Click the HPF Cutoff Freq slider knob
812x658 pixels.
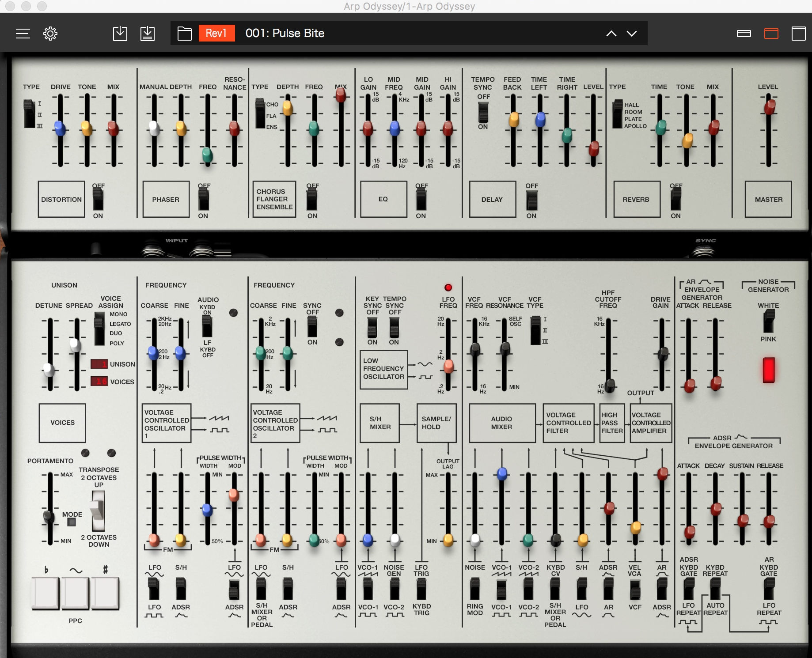[610, 386]
